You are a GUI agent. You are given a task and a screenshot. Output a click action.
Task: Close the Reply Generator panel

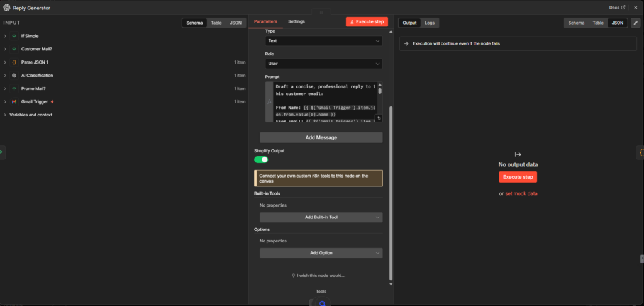636,8
